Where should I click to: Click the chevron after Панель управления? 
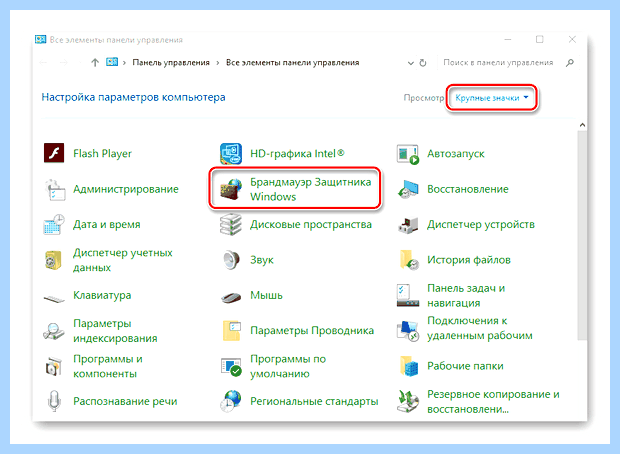(217, 62)
